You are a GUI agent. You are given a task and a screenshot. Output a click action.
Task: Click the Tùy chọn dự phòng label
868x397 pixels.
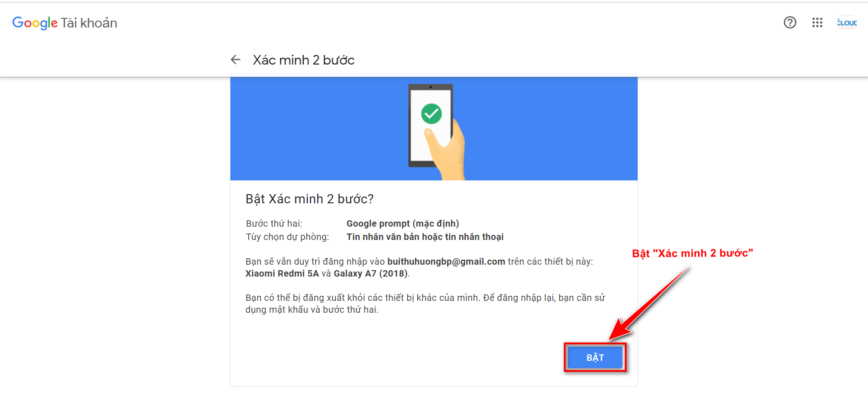288,237
